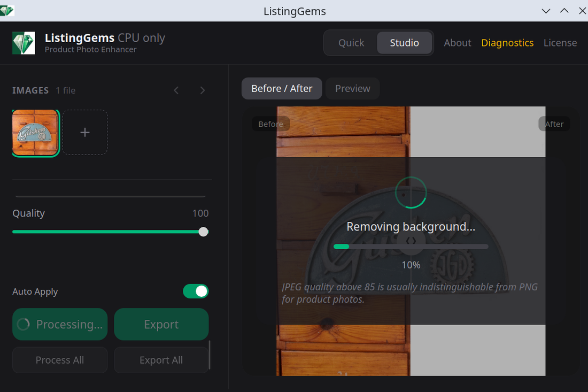
Task: Click the Before label on the preview
Action: click(270, 124)
